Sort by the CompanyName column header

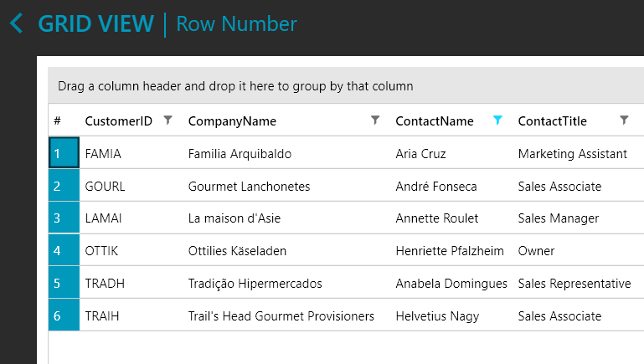[x=232, y=121]
